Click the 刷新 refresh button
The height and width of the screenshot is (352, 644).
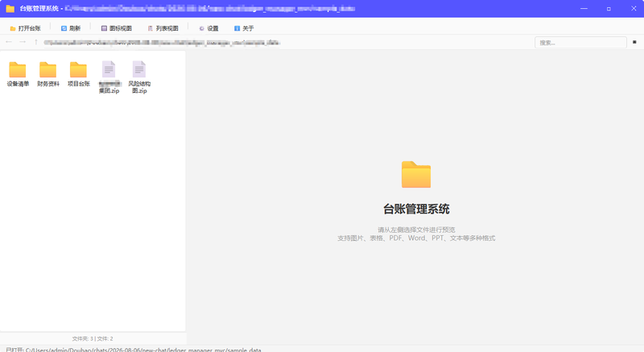point(71,28)
